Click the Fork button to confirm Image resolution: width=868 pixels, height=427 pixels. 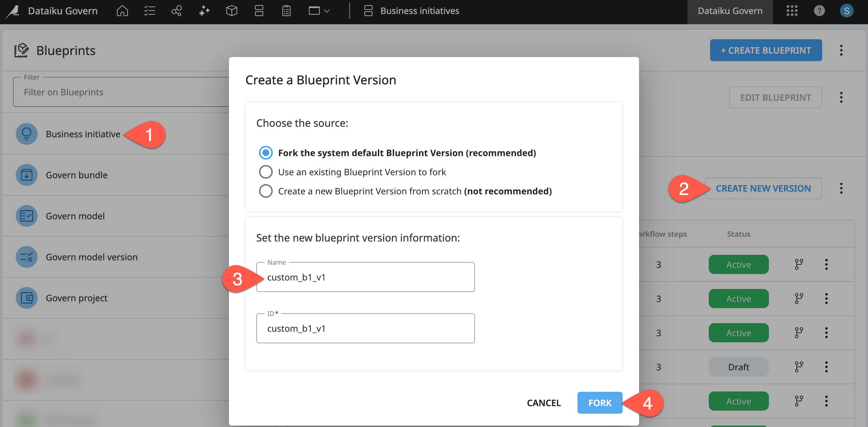pos(600,403)
